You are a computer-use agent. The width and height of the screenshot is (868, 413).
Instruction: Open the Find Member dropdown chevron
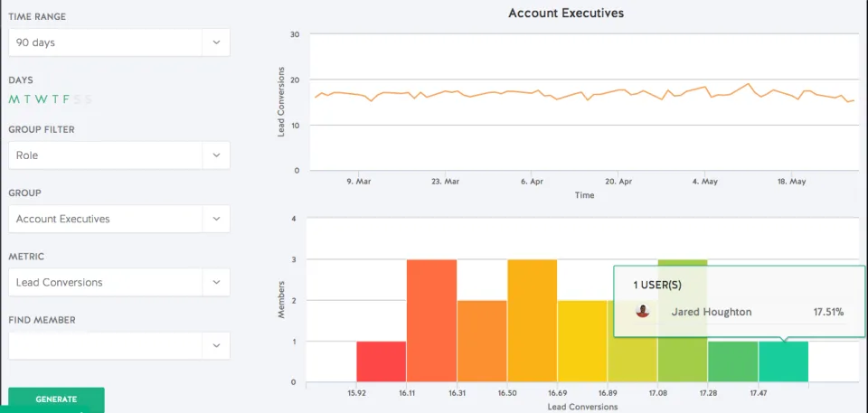click(x=216, y=345)
